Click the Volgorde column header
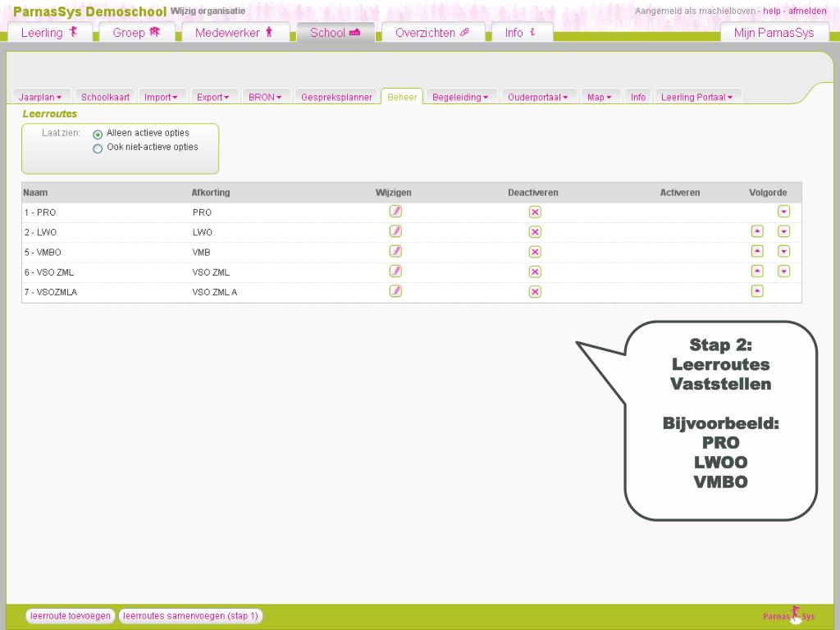The height and width of the screenshot is (630, 840). pos(768,192)
